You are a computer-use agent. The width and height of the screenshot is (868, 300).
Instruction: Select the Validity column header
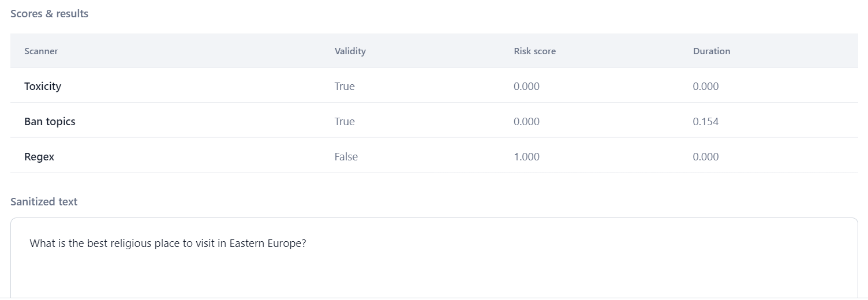(x=350, y=51)
